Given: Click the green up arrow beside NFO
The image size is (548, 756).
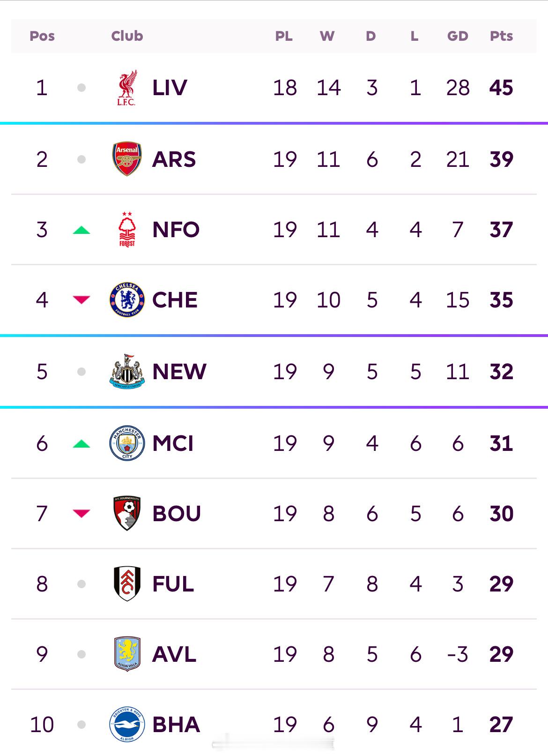Looking at the screenshot, I should tap(81, 230).
